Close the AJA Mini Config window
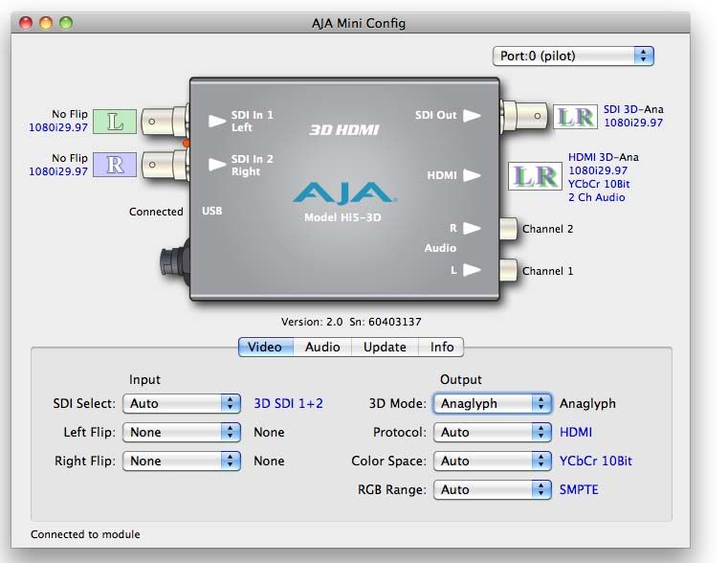The image size is (728, 563). point(26,23)
